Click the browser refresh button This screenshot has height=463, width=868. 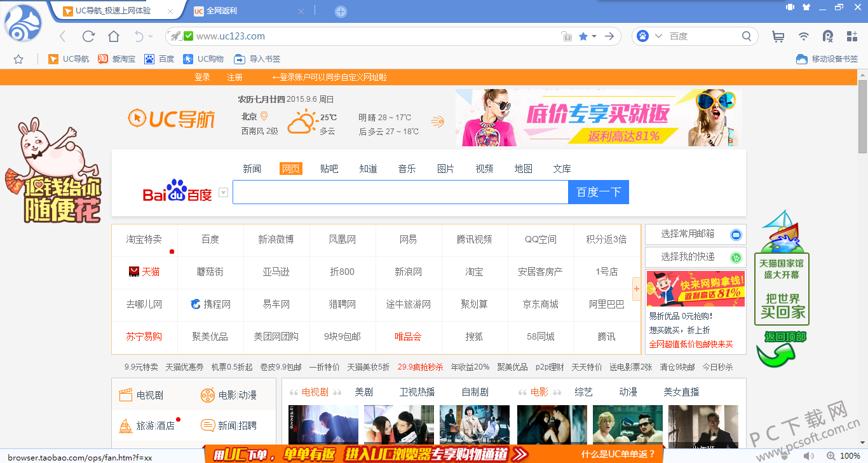click(88, 36)
